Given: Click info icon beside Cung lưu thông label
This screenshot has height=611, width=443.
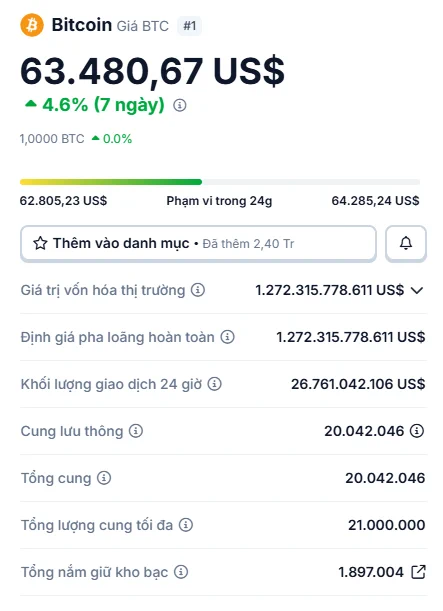Looking at the screenshot, I should 136,431.
